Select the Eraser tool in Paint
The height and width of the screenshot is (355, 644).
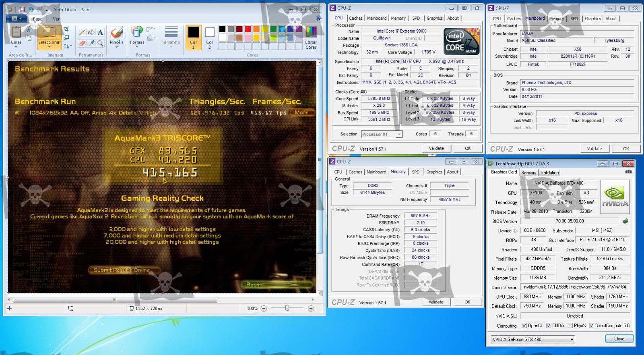tap(82, 43)
